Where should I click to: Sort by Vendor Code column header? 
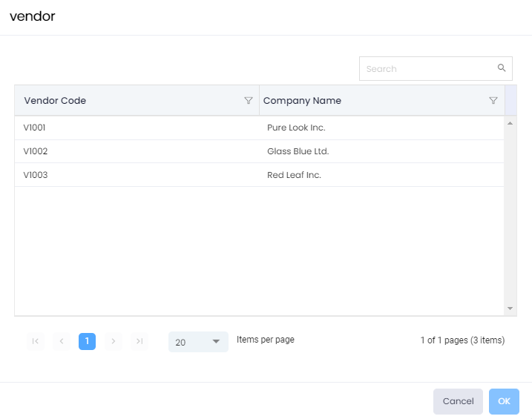point(56,101)
